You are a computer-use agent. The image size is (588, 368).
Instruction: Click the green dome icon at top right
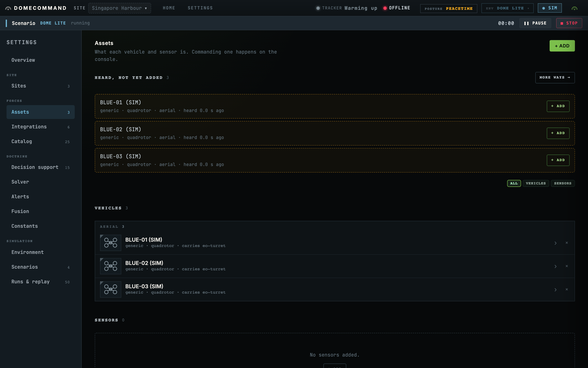click(574, 8)
